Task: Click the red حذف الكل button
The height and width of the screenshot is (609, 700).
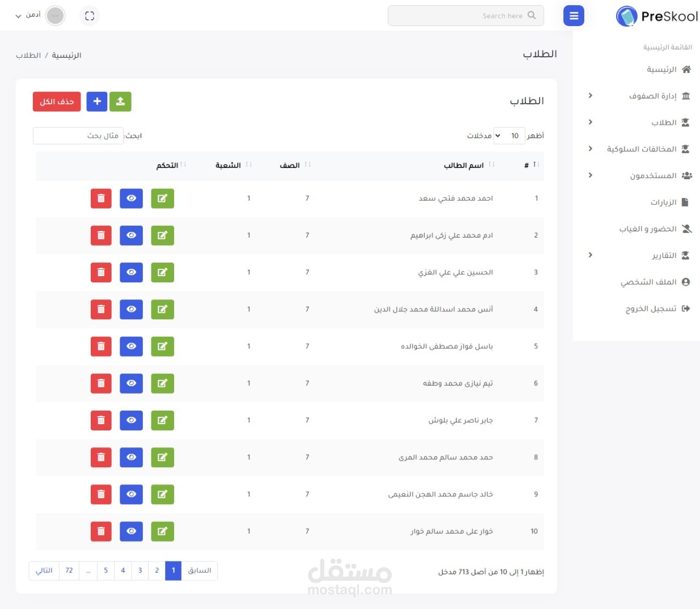Action: [x=57, y=102]
